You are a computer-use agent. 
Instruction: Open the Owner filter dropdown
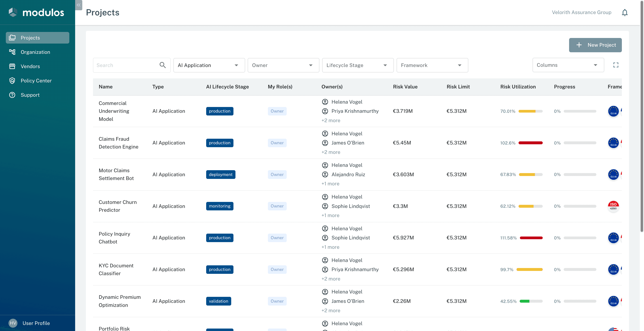pos(283,65)
